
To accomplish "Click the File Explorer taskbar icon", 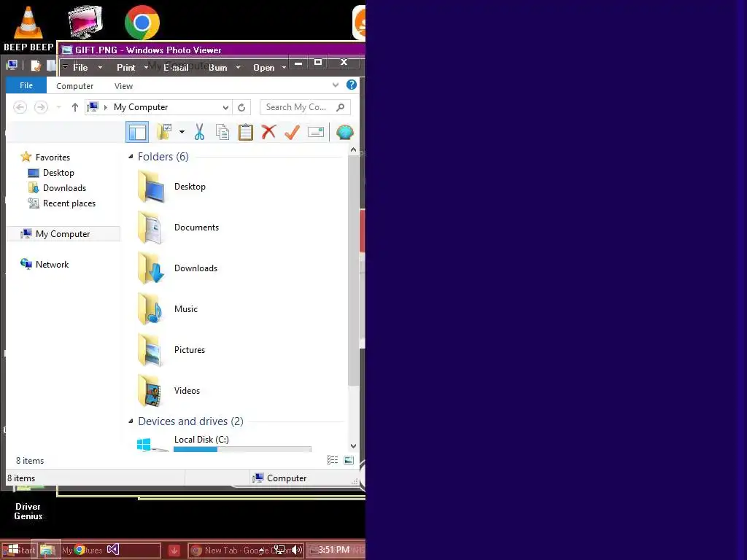I will point(47,550).
